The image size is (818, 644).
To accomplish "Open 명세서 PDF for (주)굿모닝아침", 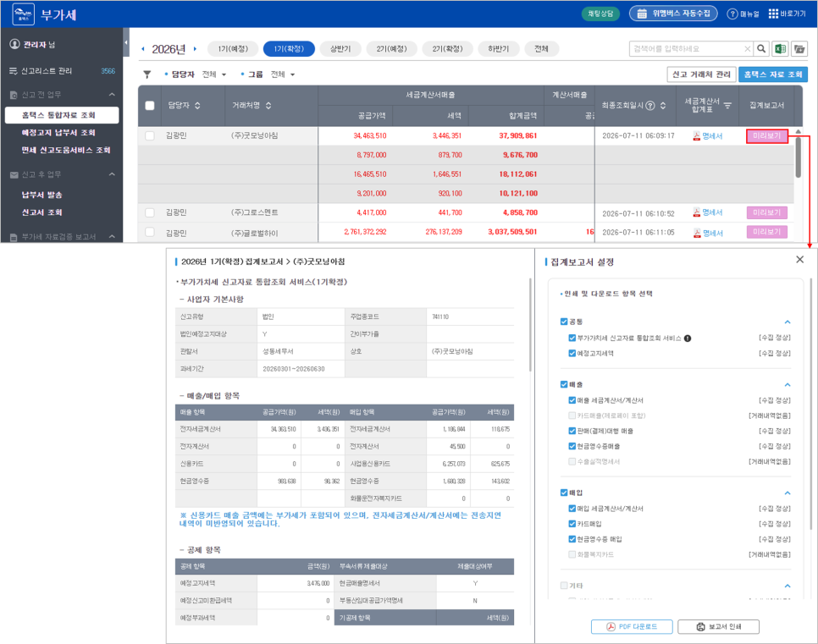I will click(x=707, y=136).
